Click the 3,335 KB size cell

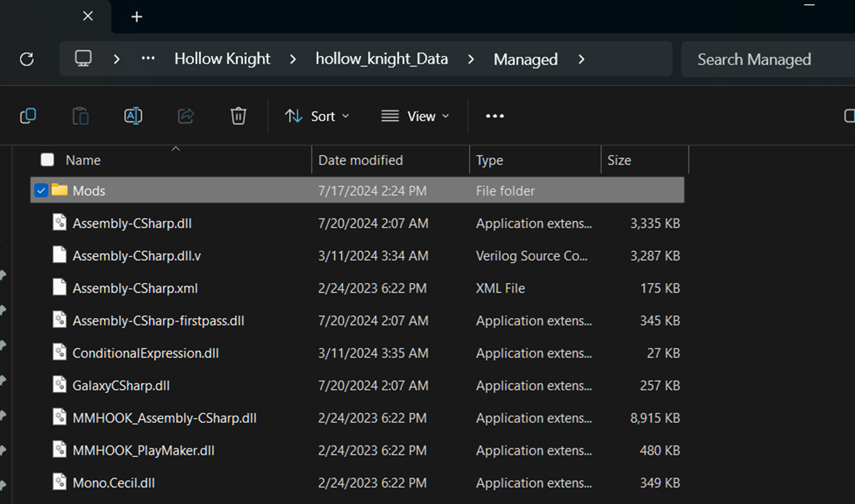(655, 223)
